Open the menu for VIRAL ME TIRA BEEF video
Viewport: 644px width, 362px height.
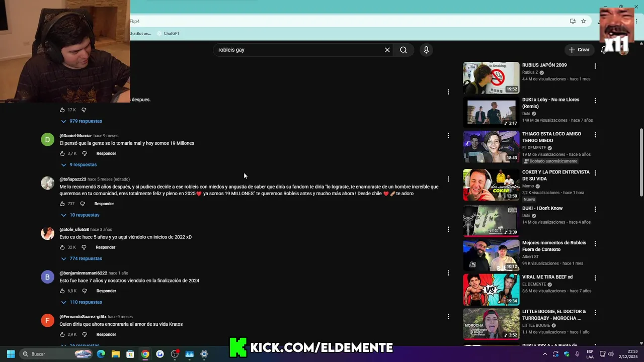595,278
